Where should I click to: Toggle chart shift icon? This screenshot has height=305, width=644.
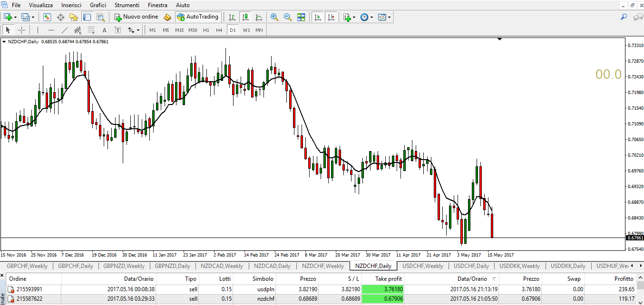[x=331, y=17]
